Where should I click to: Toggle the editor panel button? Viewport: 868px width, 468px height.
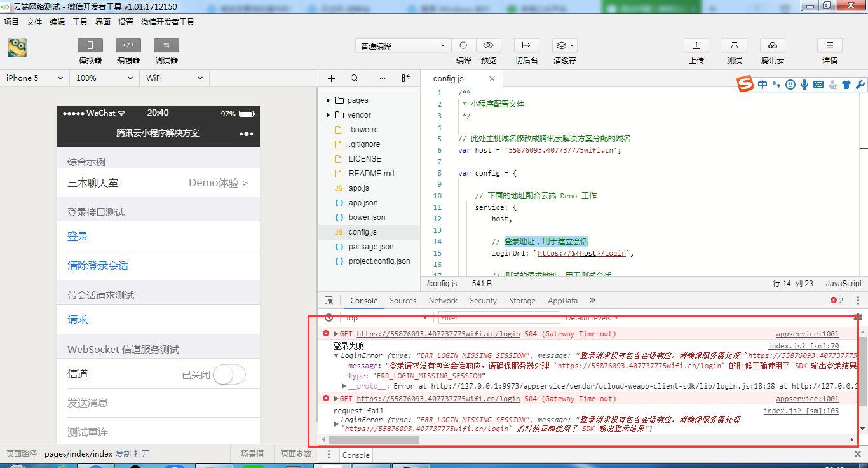128,45
